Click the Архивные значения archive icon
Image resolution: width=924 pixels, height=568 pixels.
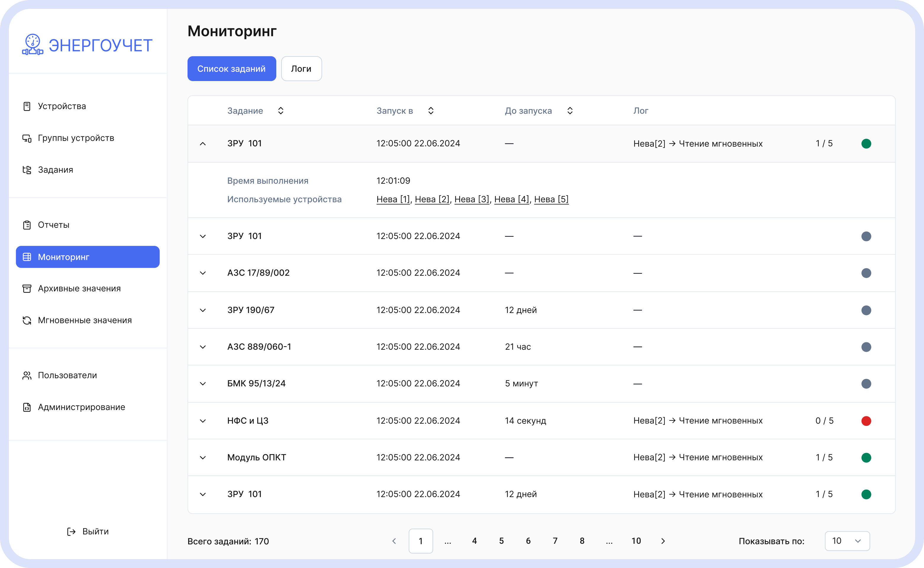pyautogui.click(x=27, y=288)
